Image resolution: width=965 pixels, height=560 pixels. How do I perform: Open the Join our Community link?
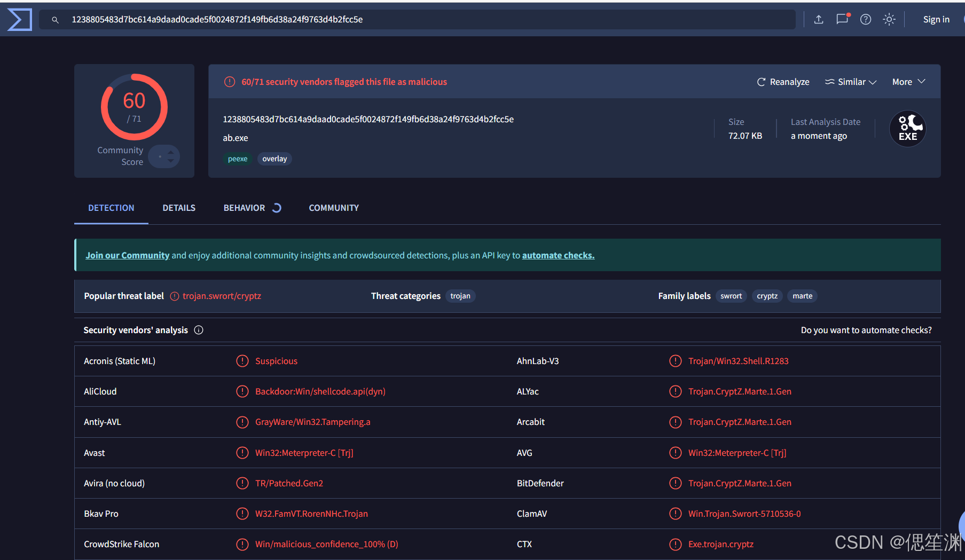point(127,255)
